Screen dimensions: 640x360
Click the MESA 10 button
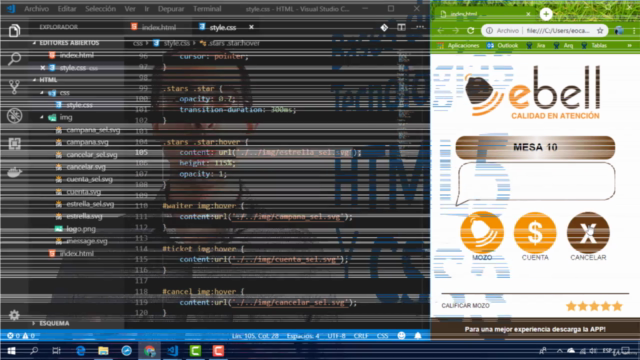click(535, 147)
